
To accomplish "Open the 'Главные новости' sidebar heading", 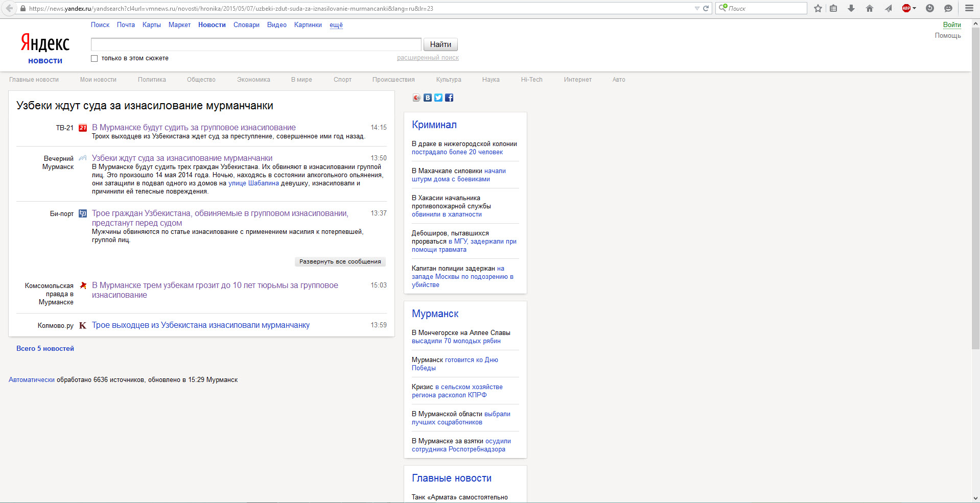I will (x=452, y=478).
